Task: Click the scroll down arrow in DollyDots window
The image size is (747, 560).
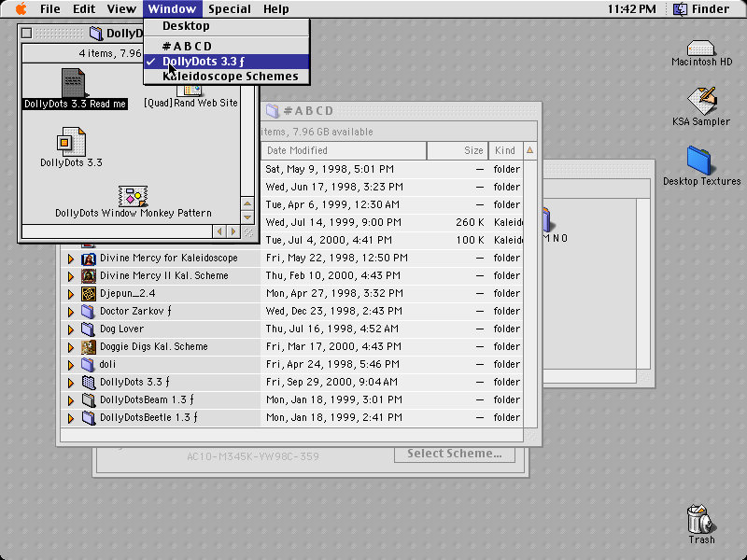Action: [x=247, y=217]
